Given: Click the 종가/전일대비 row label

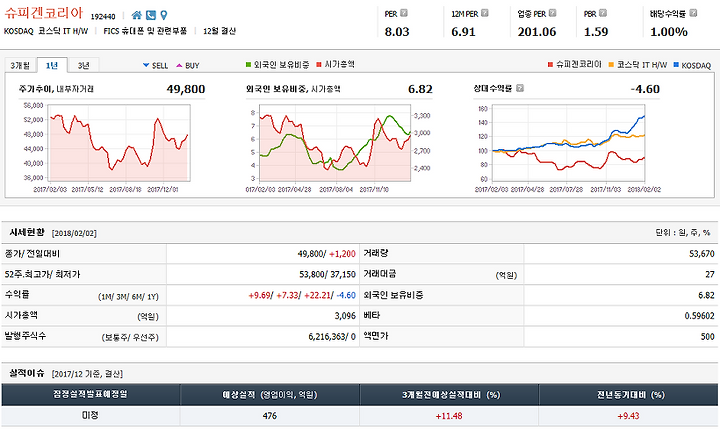Looking at the screenshot, I should pyautogui.click(x=32, y=254).
